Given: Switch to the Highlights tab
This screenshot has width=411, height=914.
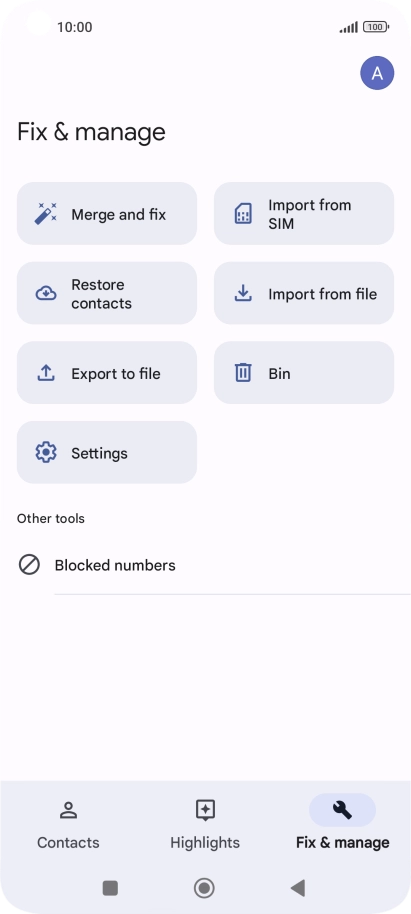Looking at the screenshot, I should click(205, 825).
